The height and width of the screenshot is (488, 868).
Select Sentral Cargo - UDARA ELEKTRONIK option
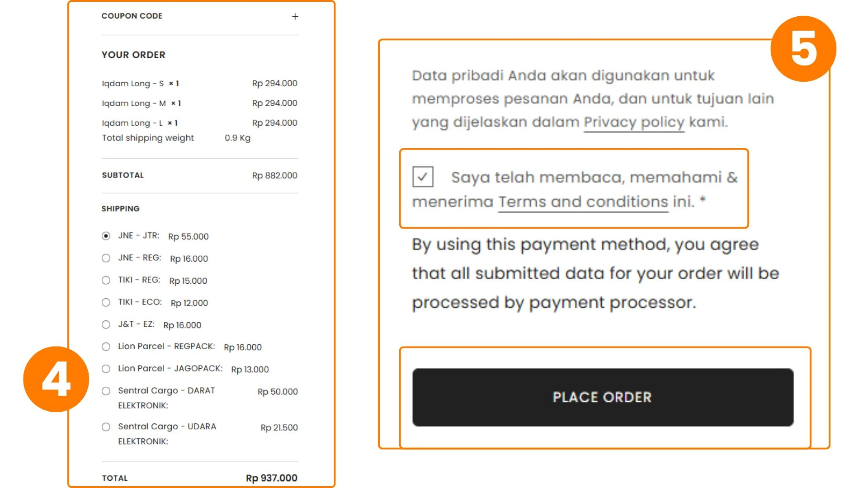pos(106,427)
